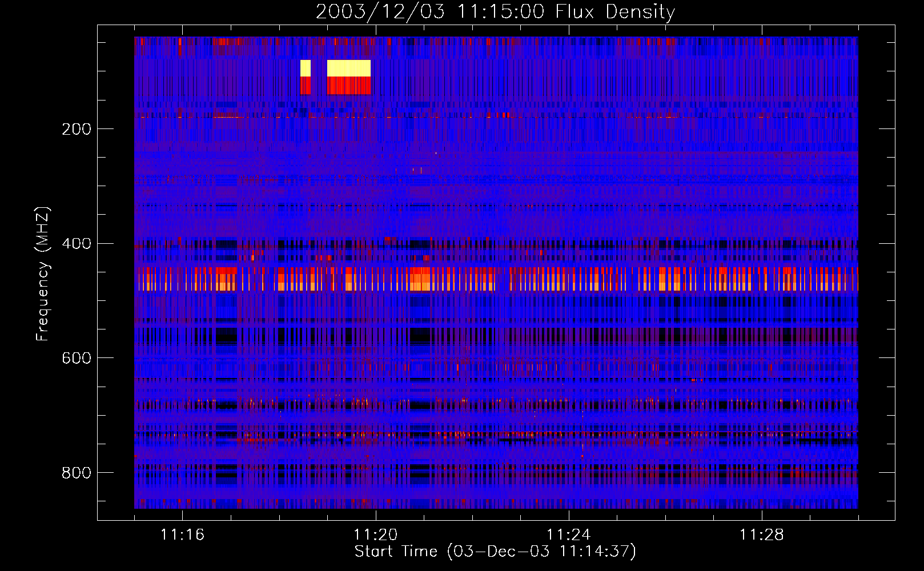Click the 11:16 time tick label

click(x=182, y=534)
